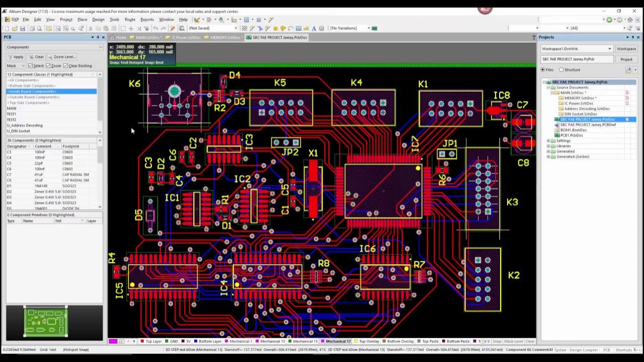Click the Mask Level button at bottom
The height and width of the screenshot is (362, 644).
[513, 341]
